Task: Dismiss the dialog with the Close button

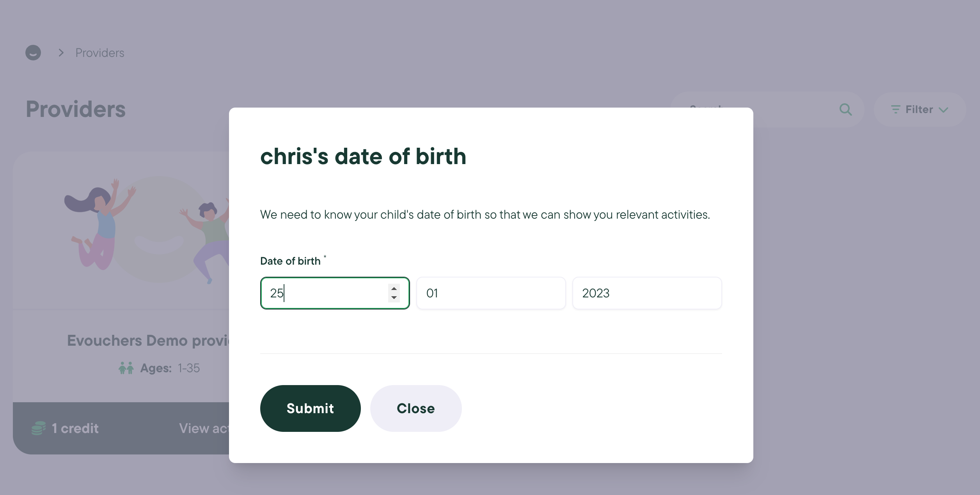Action: (x=415, y=408)
